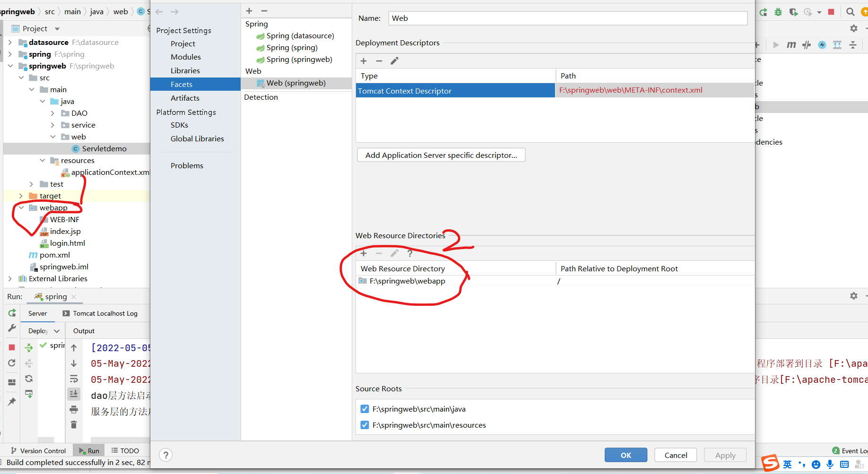Screen dimensions: 868x474
Task: Expand the spring module in Project tree
Action: coord(10,54)
